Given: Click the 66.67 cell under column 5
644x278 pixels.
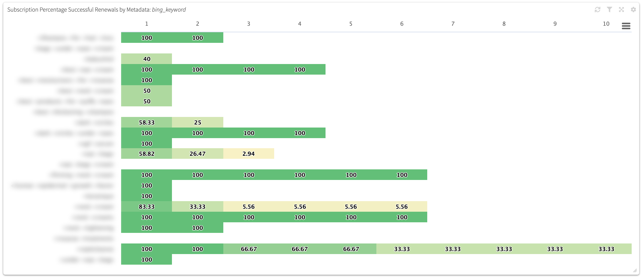Looking at the screenshot, I should click(x=351, y=249).
